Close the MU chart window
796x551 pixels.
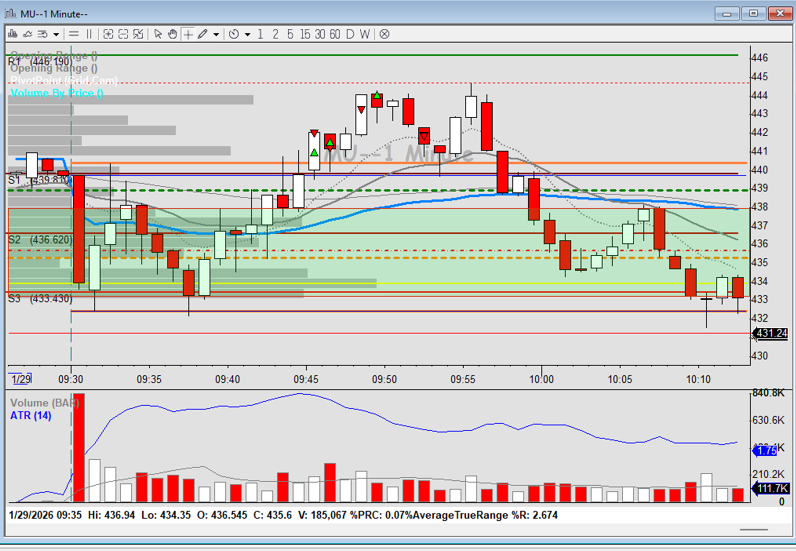[x=780, y=13]
